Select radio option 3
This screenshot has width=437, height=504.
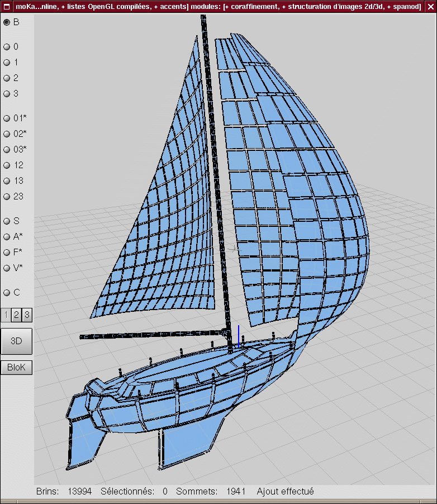(7, 94)
